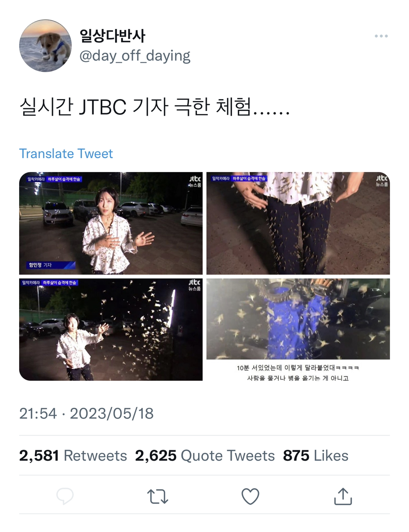
Task: Open bottom-left image with swarming mayflies
Action: coord(111,330)
